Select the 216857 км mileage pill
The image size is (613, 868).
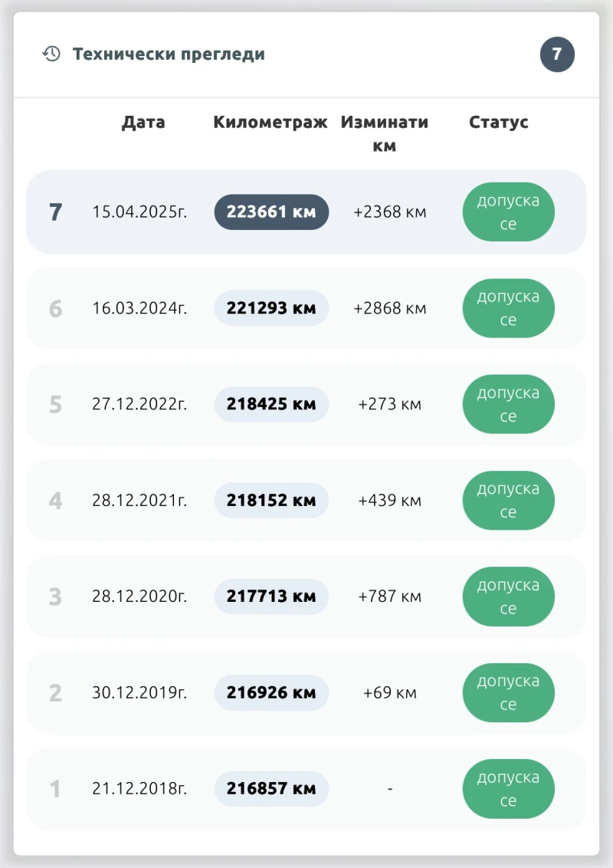(x=271, y=788)
